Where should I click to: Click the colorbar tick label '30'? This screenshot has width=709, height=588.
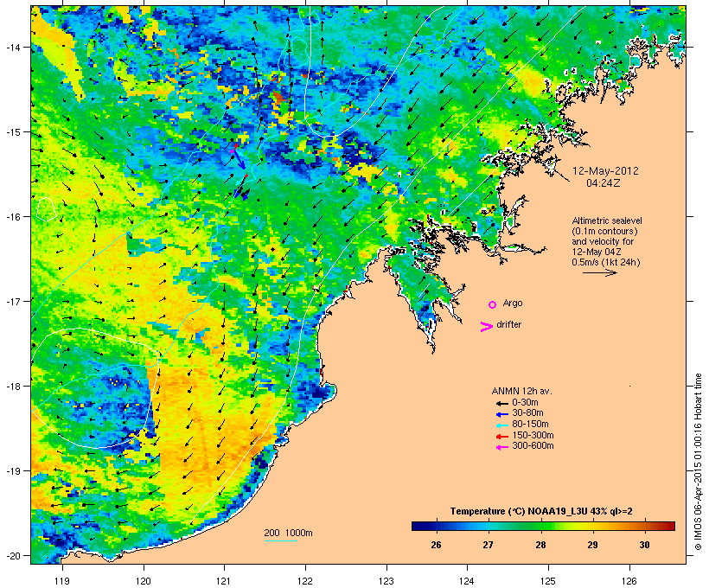pos(645,545)
